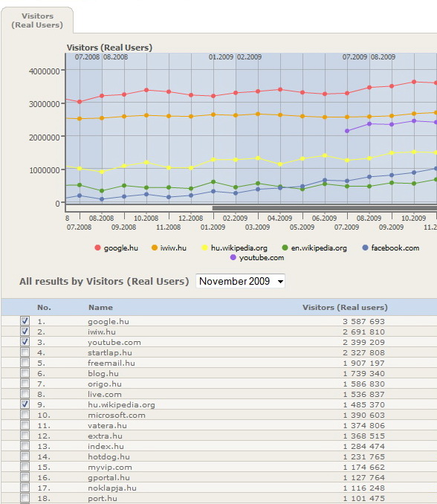Check the noklapja.hu checkbox
This screenshot has width=437, height=504.
pyautogui.click(x=25, y=488)
